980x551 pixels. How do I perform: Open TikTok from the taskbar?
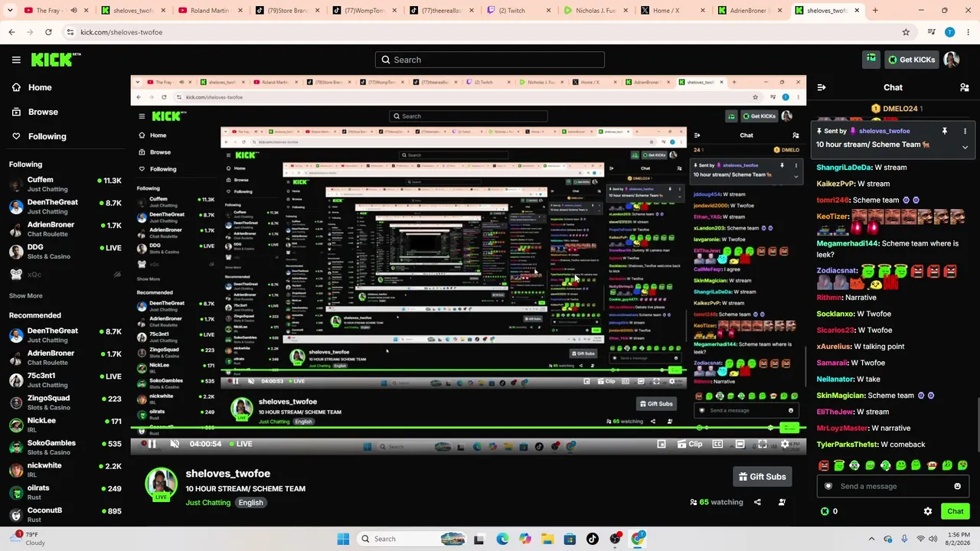click(x=593, y=539)
